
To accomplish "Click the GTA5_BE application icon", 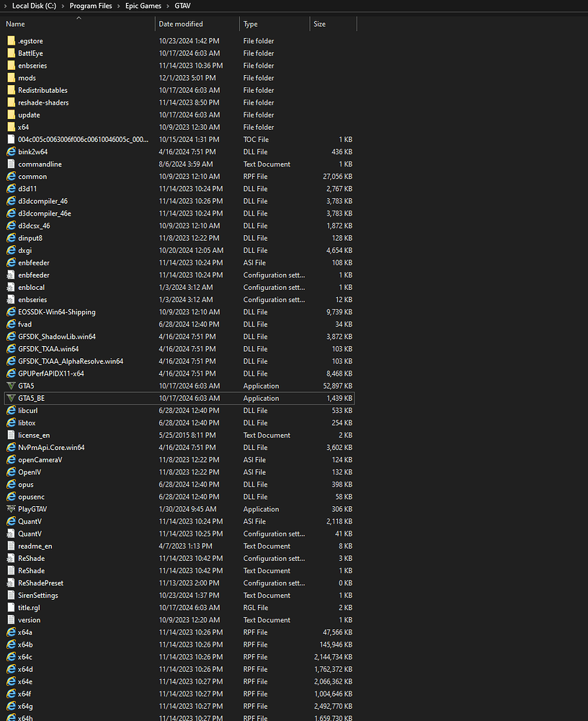I will (x=11, y=398).
